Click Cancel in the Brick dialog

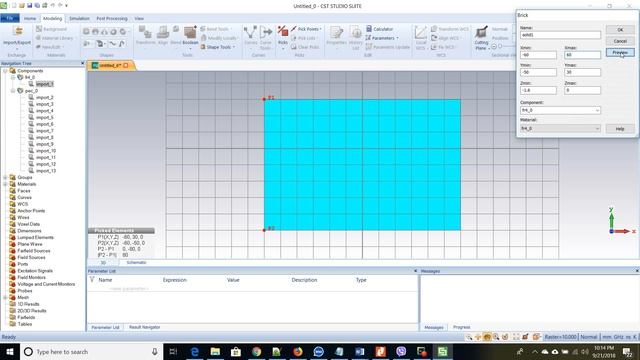(620, 41)
